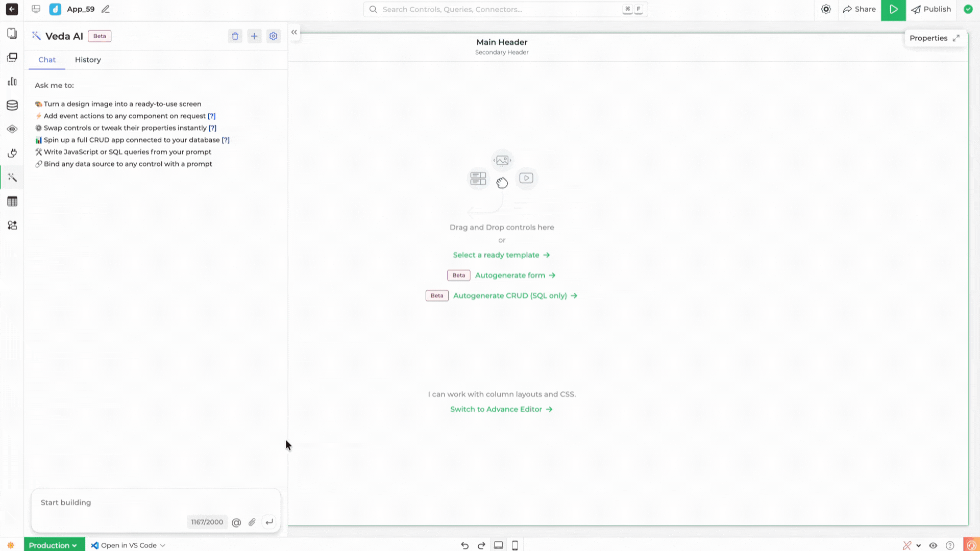Open the Workflows panel at sidebar bottom

12,225
